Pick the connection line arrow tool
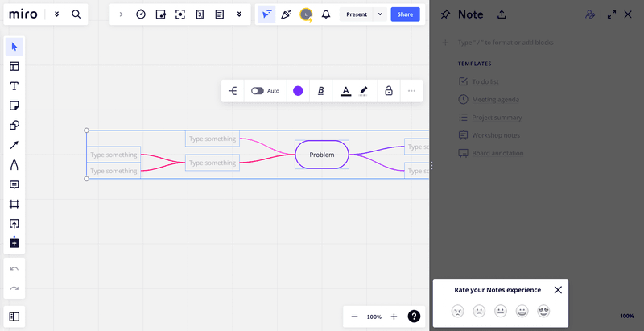The image size is (644, 331). click(x=14, y=145)
